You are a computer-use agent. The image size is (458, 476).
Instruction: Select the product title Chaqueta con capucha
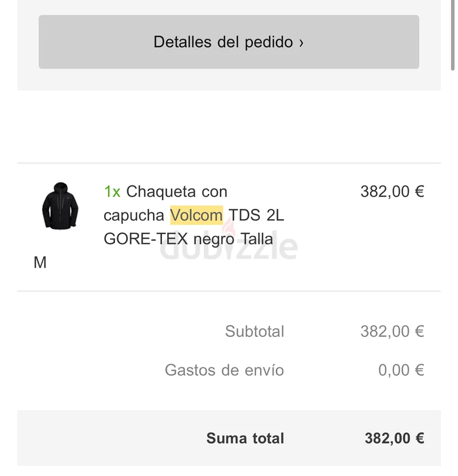pos(165,204)
